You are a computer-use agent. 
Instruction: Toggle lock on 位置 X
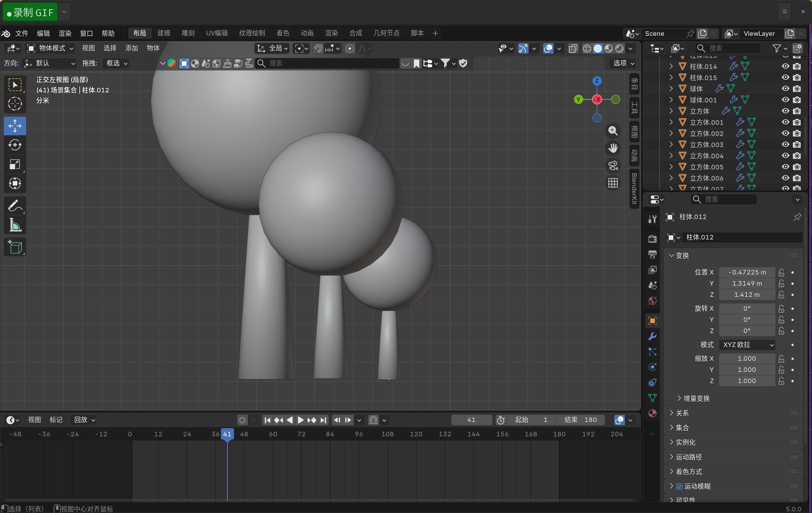781,272
